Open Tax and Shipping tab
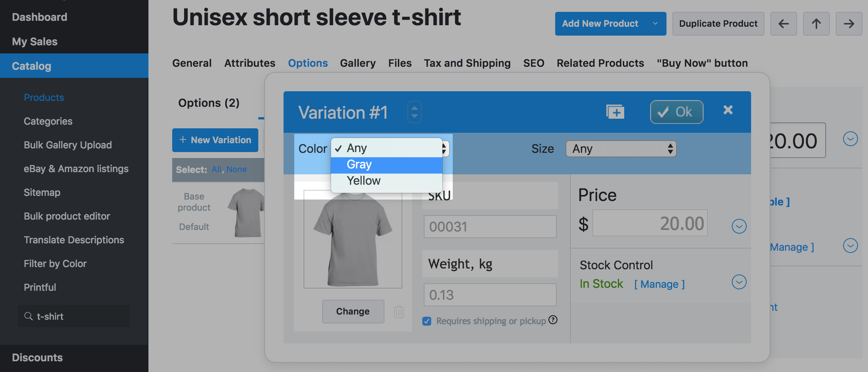 point(467,63)
